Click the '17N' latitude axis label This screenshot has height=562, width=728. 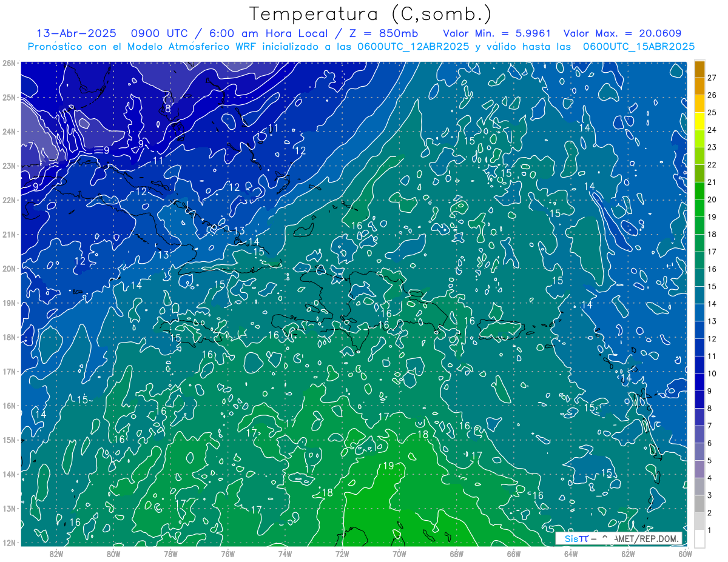click(8, 372)
